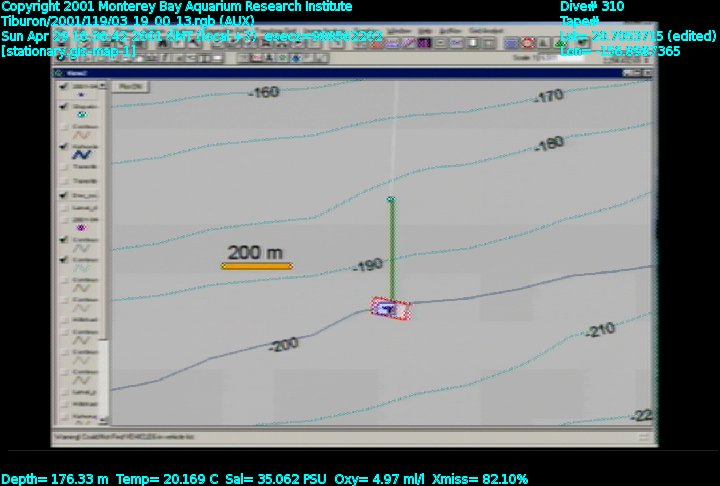Select the cyan waypoint atop the green line
Screen dimensions: 720x486
(x=391, y=200)
